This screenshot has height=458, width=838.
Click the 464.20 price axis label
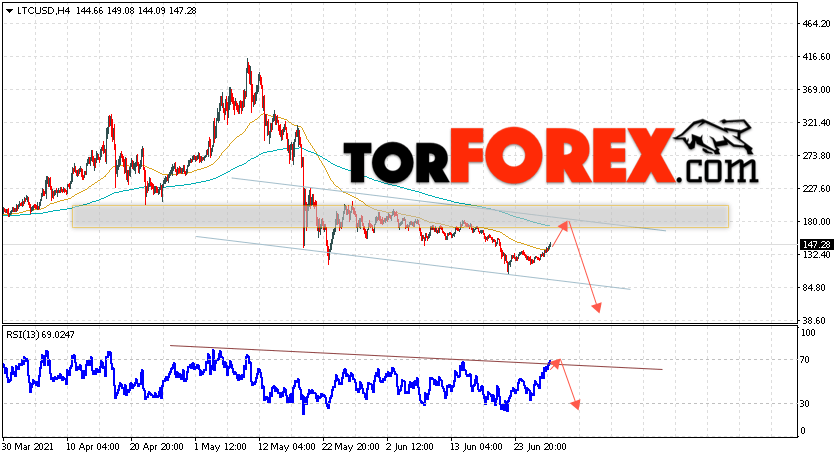coord(817,24)
